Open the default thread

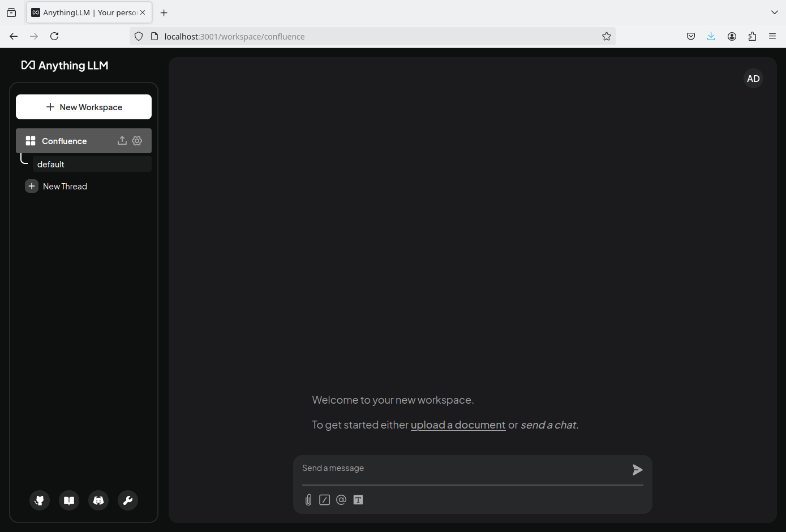click(92, 164)
